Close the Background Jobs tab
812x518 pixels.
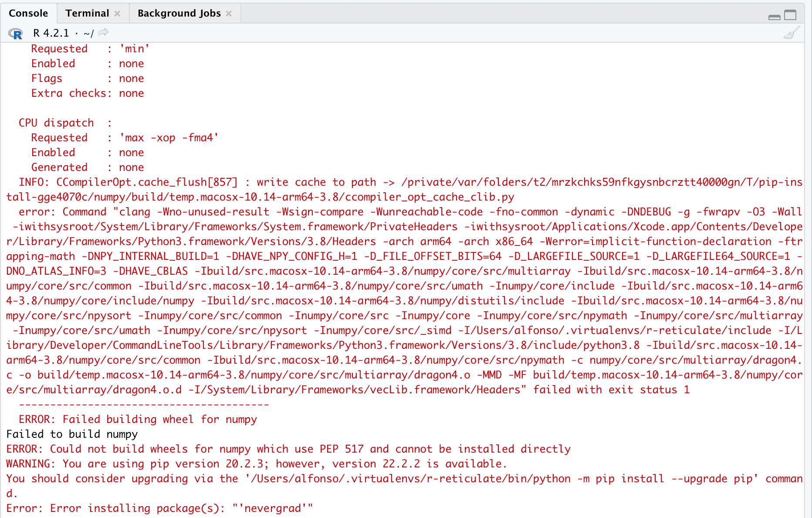pos(229,13)
